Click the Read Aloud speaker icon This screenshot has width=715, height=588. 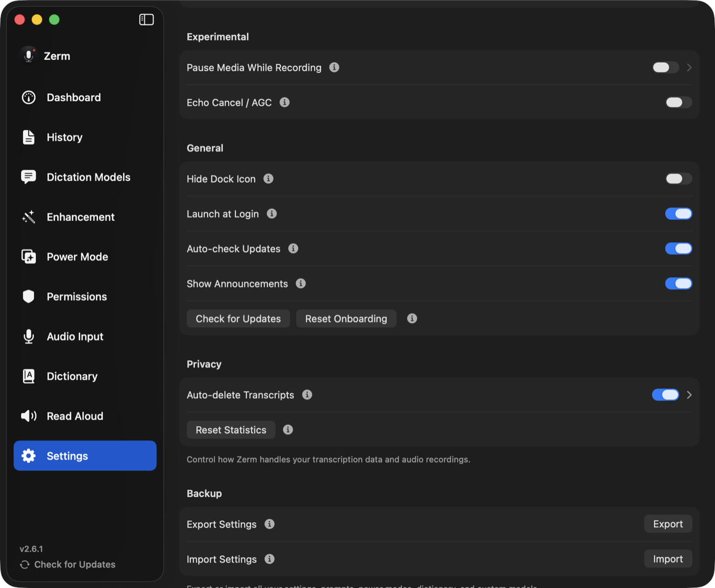click(29, 416)
